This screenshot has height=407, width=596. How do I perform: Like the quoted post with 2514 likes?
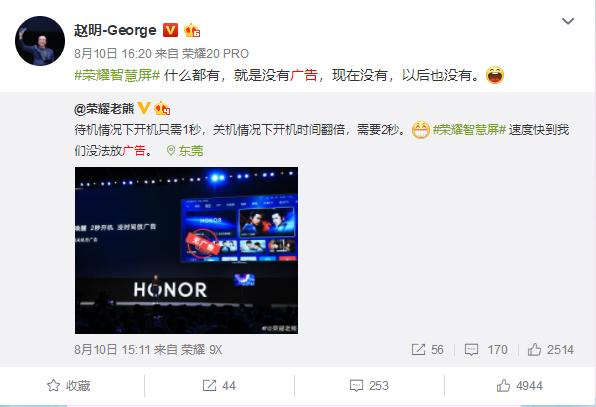[x=551, y=350]
